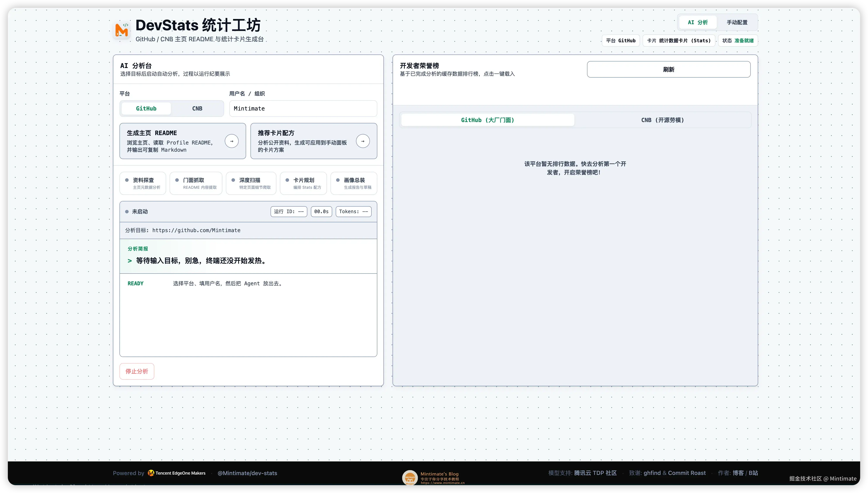Click the 运行 ID badge
Screen dimensions: 868x493
[288, 212]
